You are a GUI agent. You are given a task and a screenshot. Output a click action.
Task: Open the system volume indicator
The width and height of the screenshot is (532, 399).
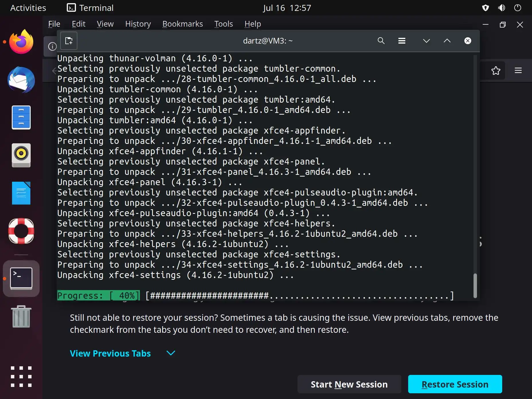(502, 8)
